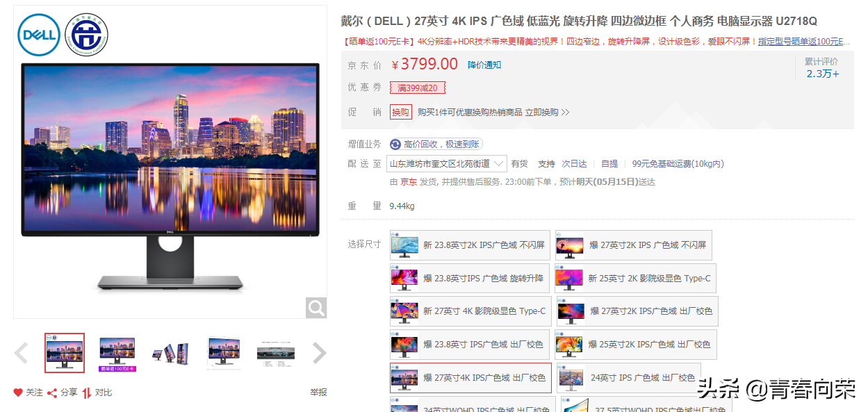Click the magnifier zoom icon on product image
Image resolution: width=868 pixels, height=412 pixels.
316,308
